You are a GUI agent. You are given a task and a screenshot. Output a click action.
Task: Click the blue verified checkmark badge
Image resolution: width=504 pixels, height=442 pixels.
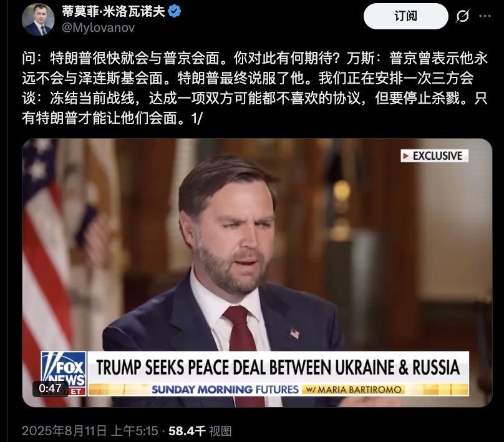175,12
